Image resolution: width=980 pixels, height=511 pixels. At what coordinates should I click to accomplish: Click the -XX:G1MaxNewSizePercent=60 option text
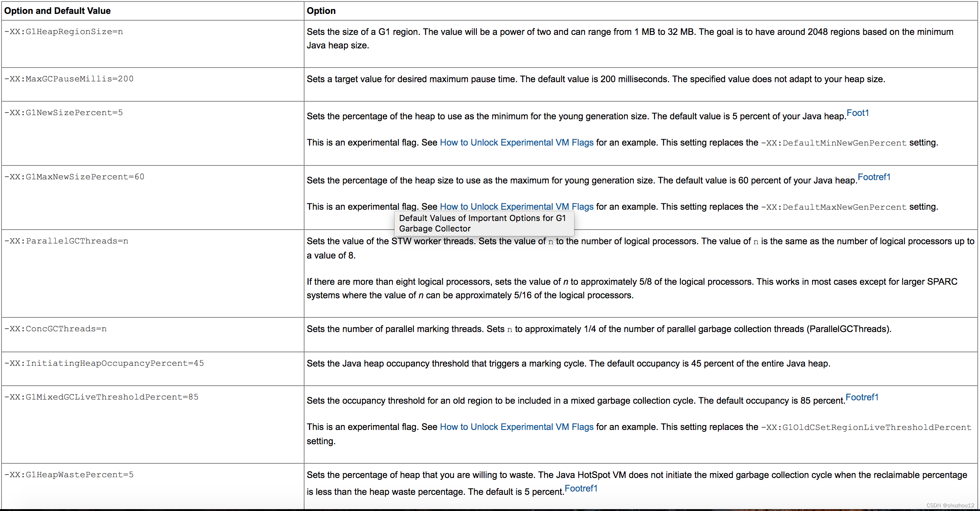pos(74,177)
